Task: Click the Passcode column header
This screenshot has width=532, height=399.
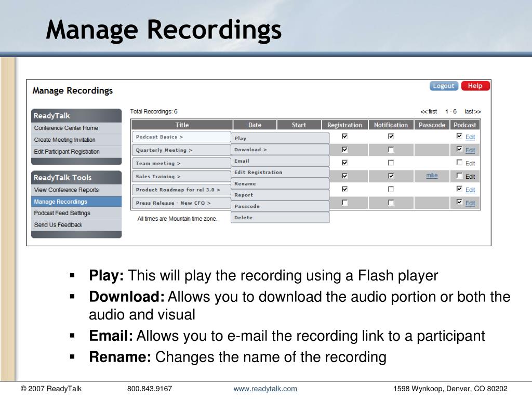Action: click(x=432, y=125)
